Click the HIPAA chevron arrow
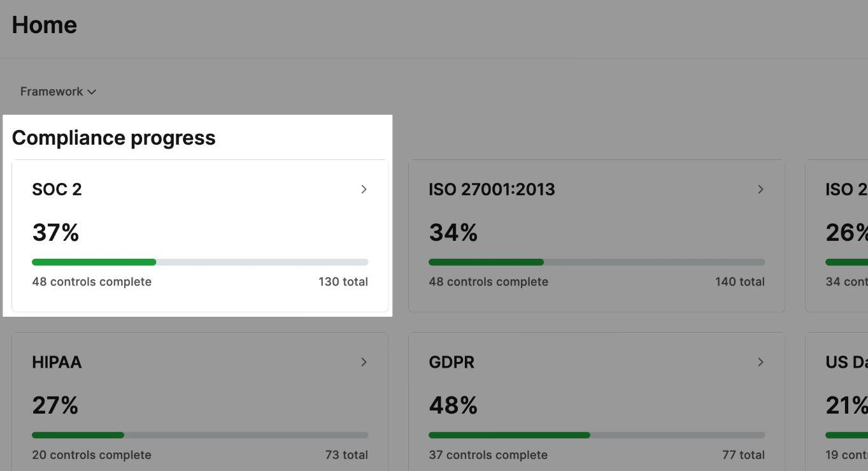This screenshot has height=471, width=868. click(x=364, y=362)
